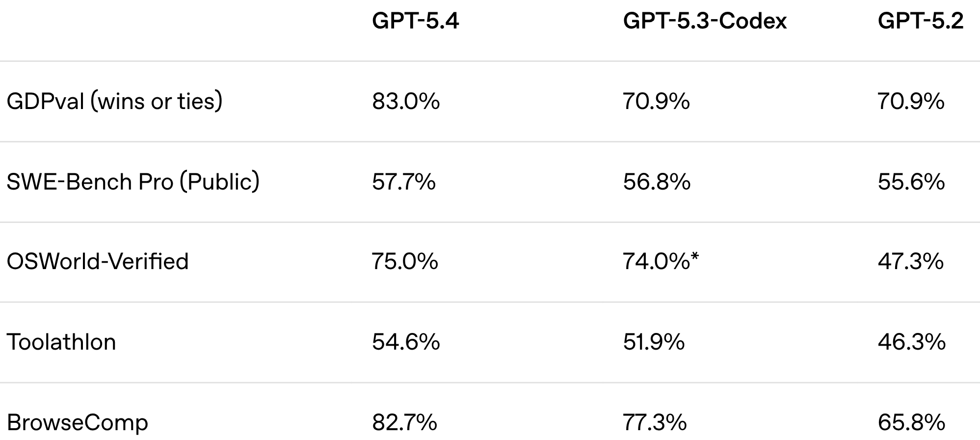The width and height of the screenshot is (980, 440).
Task: Click the 57.7% SWE-Bench Pro score
Action: pyautogui.click(x=404, y=182)
